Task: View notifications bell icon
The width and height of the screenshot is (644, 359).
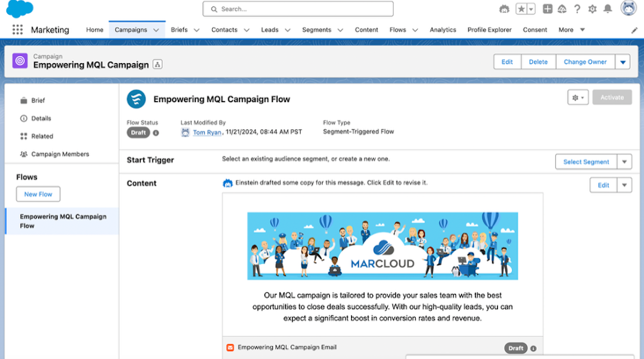Action: tap(607, 9)
